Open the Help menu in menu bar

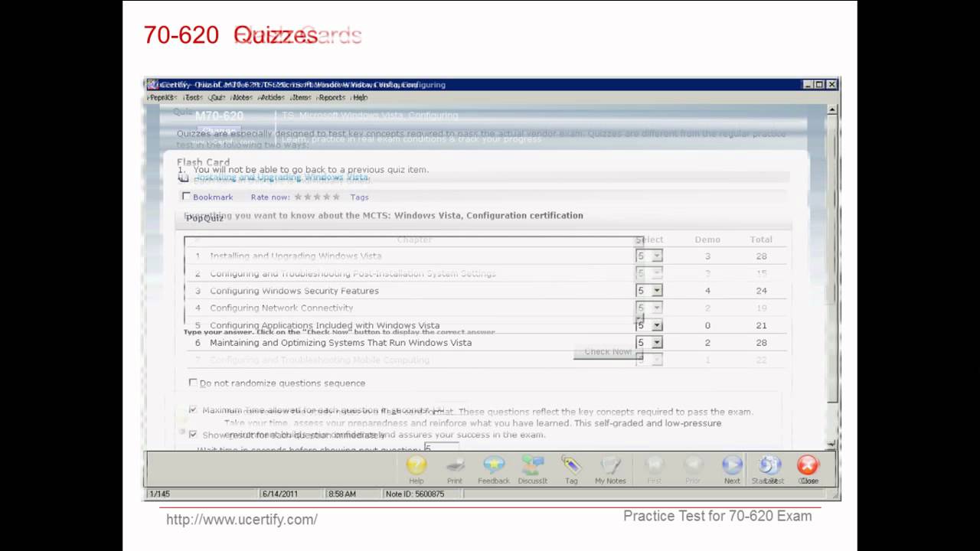pos(360,98)
